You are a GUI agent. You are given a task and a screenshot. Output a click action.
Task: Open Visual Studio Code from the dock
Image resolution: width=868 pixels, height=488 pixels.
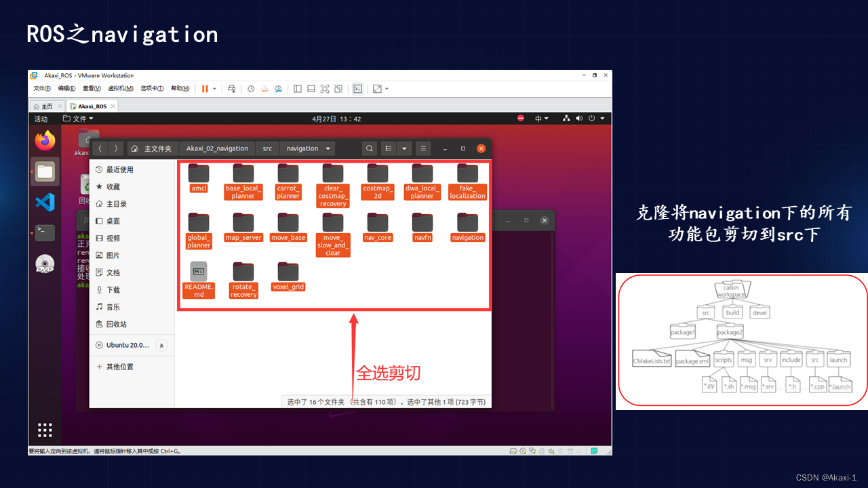coord(44,201)
